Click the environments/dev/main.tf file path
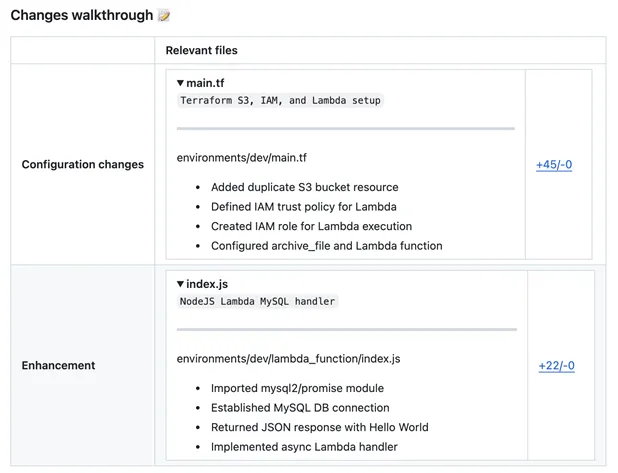The height and width of the screenshot is (473, 618). pyautogui.click(x=242, y=158)
